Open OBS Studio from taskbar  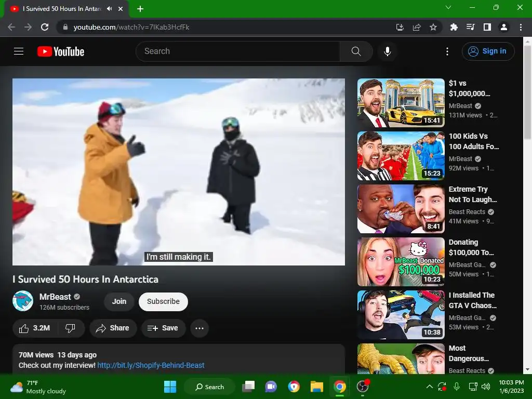coord(363,387)
